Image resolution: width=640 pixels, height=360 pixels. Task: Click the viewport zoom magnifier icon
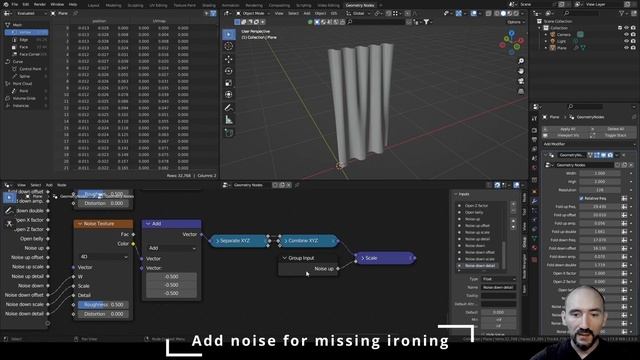pos(521,61)
